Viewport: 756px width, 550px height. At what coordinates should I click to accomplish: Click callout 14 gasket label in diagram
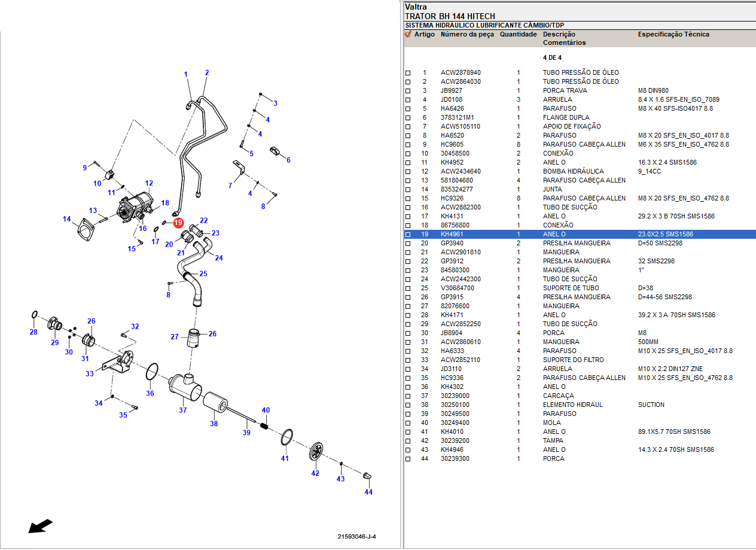coord(67,219)
